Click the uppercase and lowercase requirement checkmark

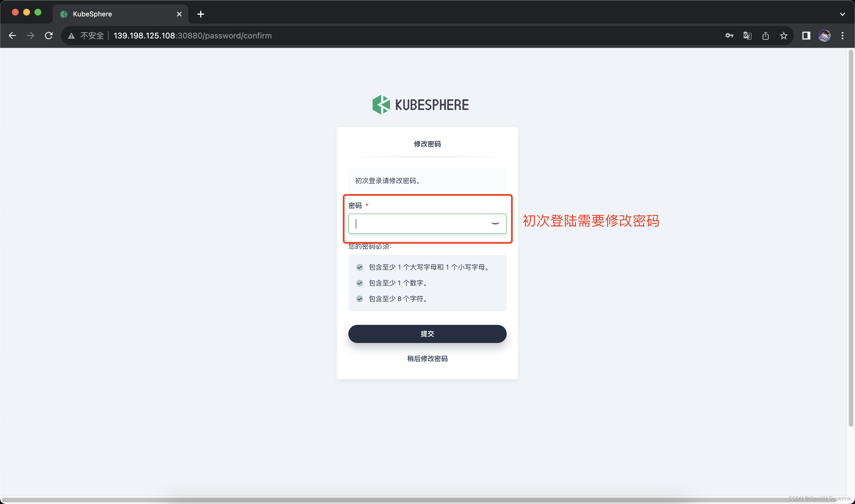pos(360,267)
